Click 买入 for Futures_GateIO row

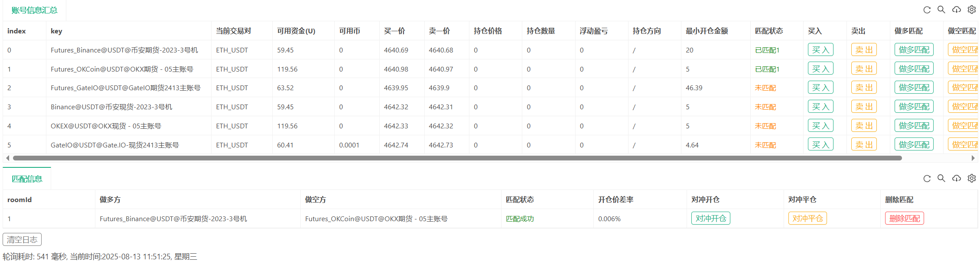(x=820, y=88)
